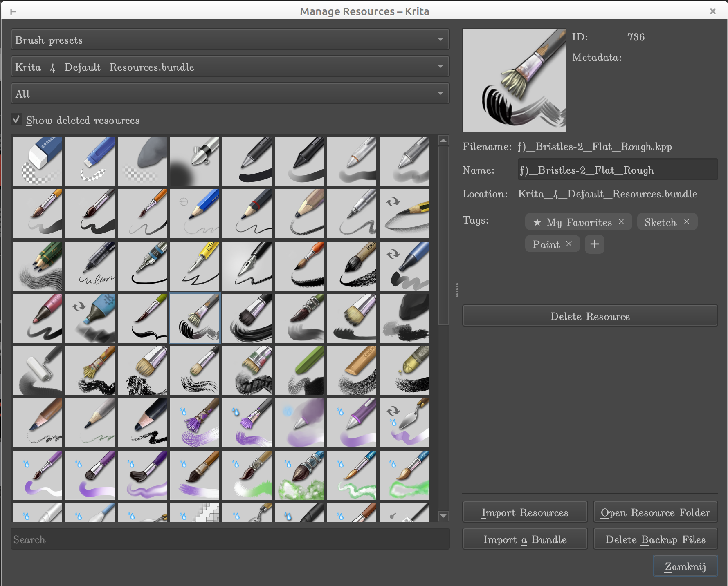Click the Search field
The image size is (728, 586).
click(230, 539)
